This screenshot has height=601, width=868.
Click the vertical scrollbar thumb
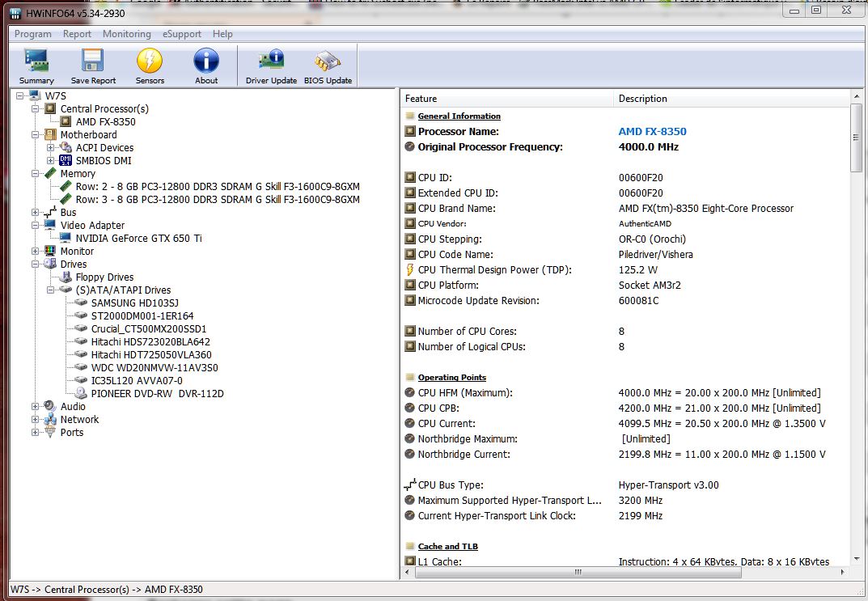(857, 138)
